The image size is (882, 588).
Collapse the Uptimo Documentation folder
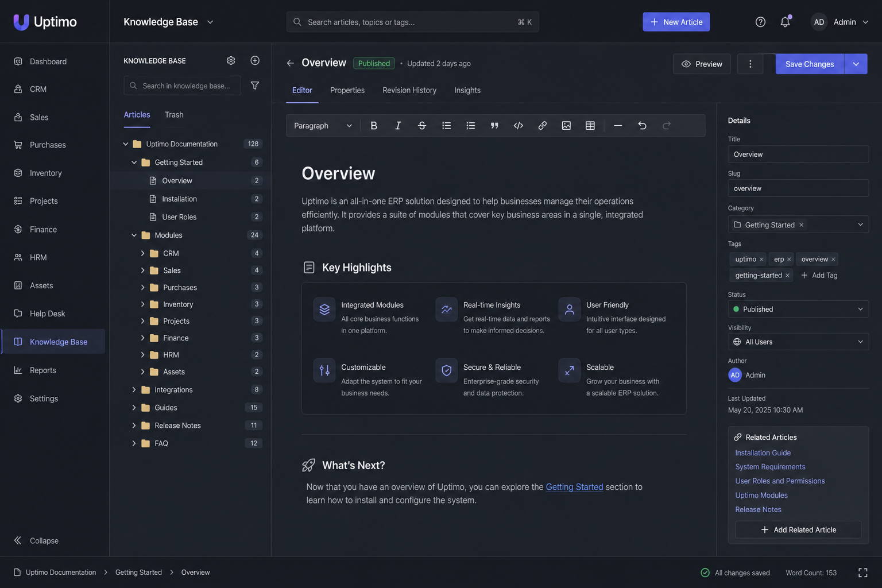tap(126, 144)
